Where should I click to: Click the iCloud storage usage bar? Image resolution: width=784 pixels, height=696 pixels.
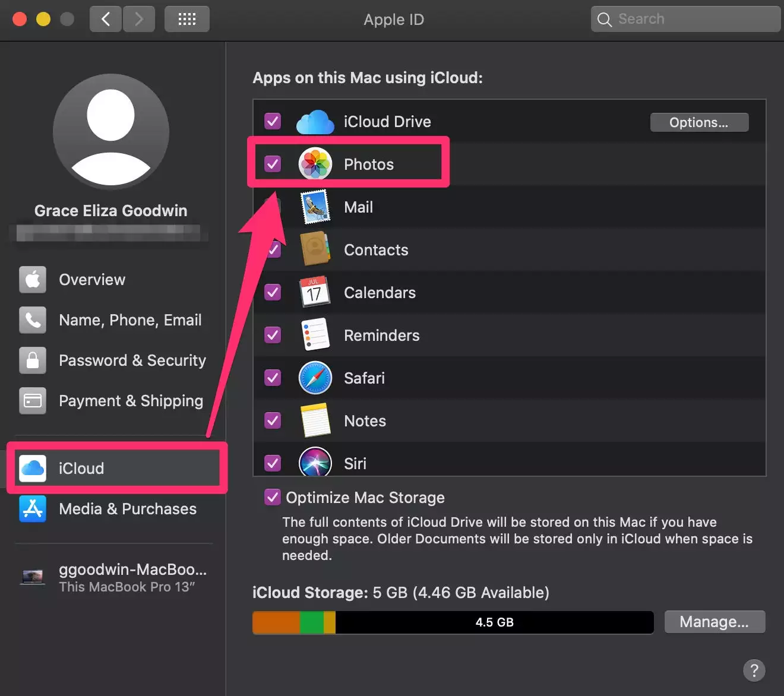tap(453, 622)
